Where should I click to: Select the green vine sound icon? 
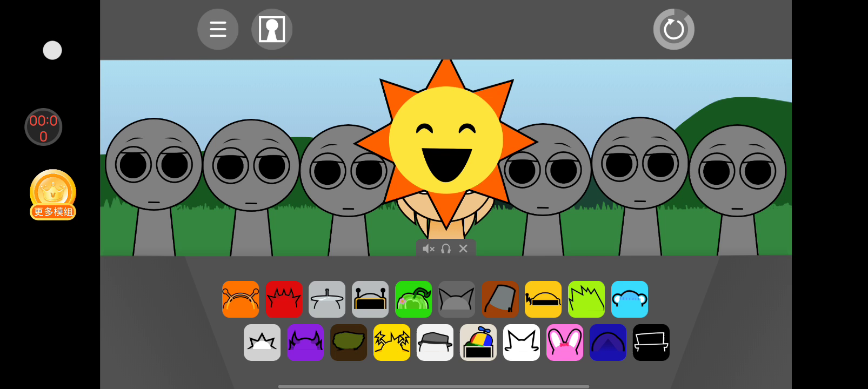[x=413, y=299]
